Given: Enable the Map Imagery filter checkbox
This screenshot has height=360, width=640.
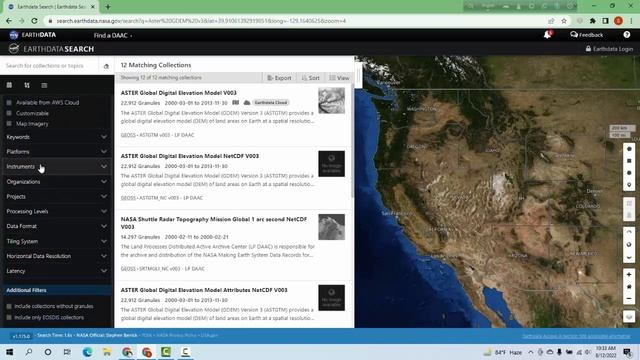Looking at the screenshot, I should (x=9, y=124).
